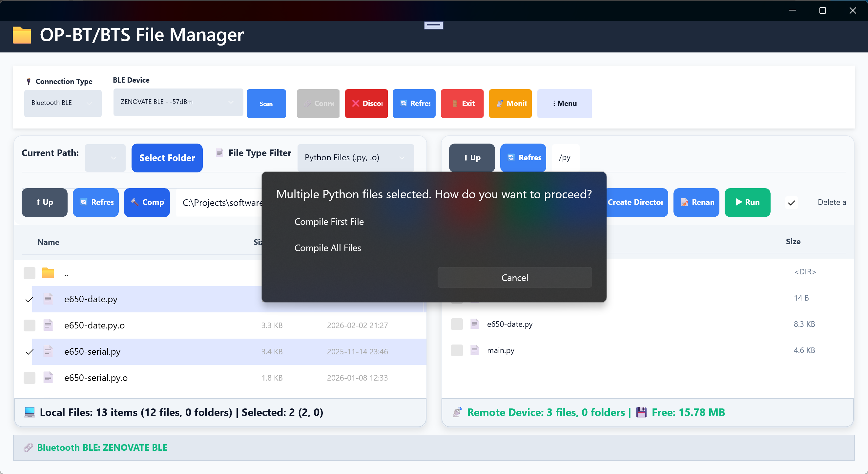Change the File Type Filter selection
Viewport: 868px width, 474px height.
tap(356, 157)
